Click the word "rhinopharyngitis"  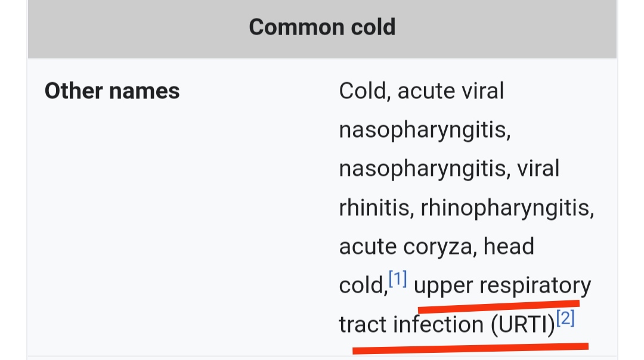point(507,207)
